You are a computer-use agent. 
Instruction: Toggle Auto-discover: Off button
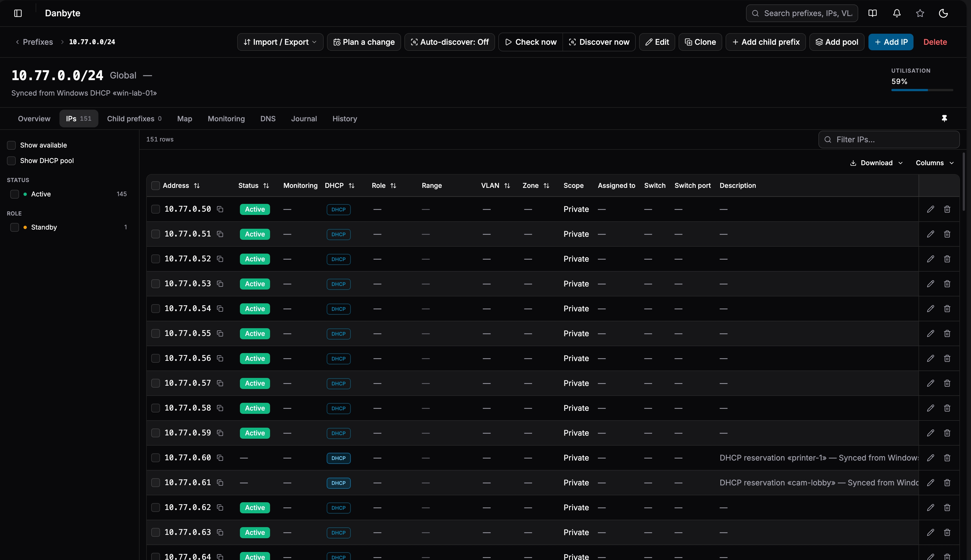(x=449, y=42)
